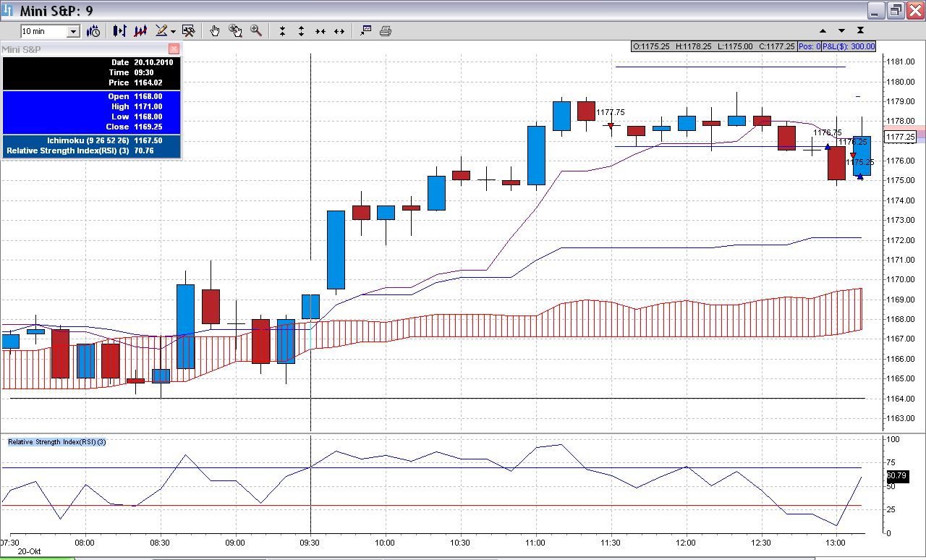The image size is (926, 560).
Task: Click the candlestick chart style icon
Action: point(119,31)
